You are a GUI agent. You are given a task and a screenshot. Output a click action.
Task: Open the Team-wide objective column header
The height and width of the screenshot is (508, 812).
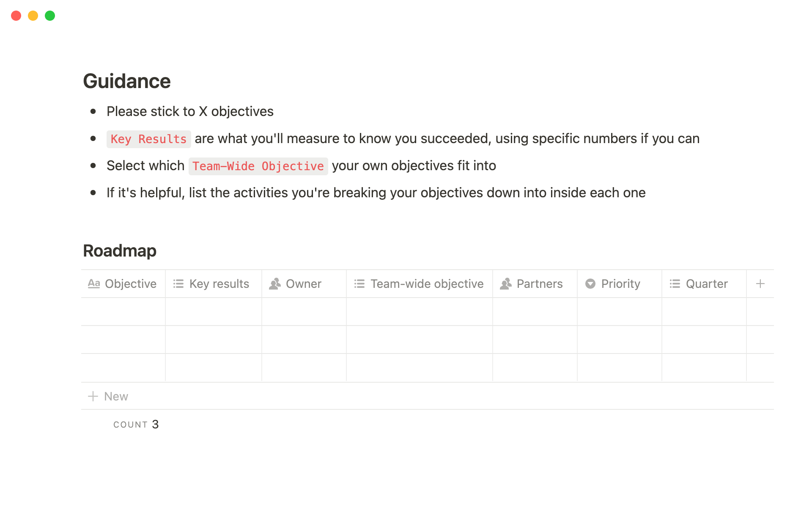point(427,284)
